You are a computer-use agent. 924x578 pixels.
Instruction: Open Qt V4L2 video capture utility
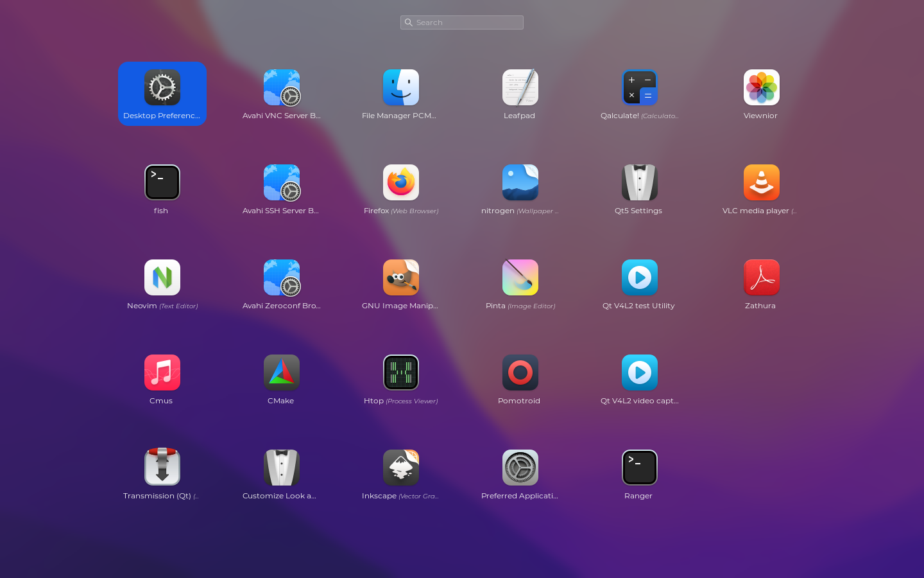click(640, 372)
